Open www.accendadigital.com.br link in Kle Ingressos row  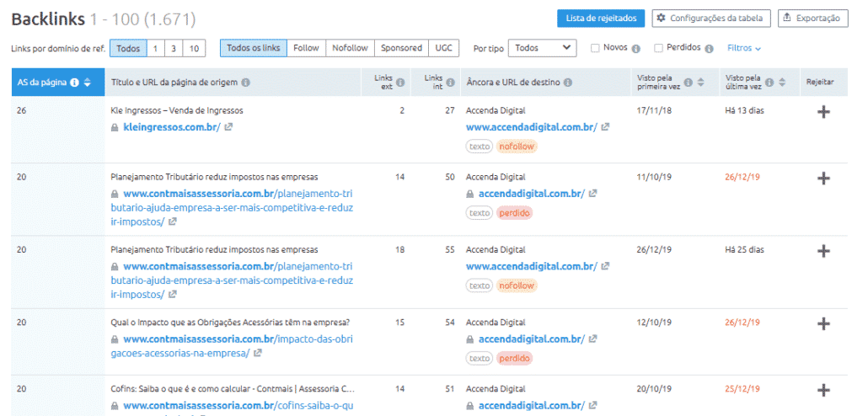532,127
